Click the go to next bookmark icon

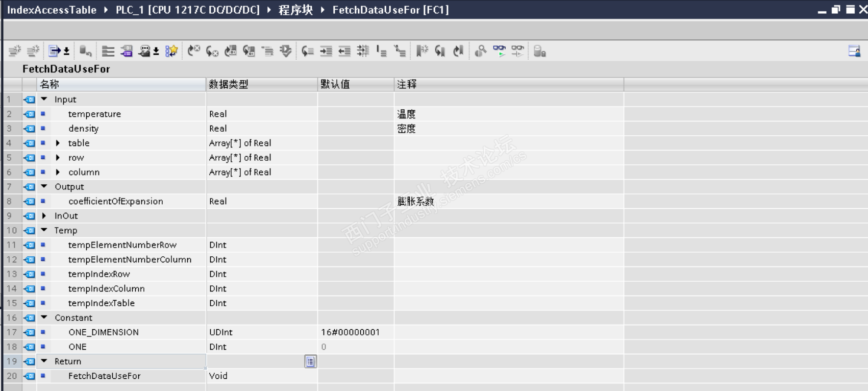[440, 51]
